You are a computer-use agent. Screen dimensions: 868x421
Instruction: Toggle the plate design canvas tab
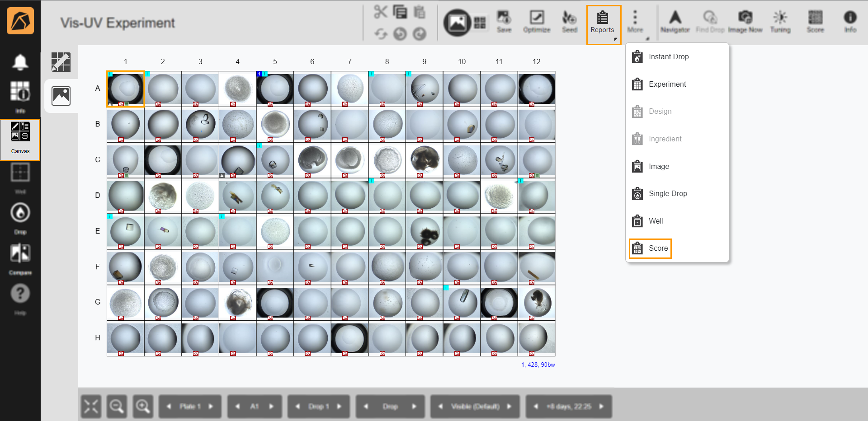[x=61, y=62]
